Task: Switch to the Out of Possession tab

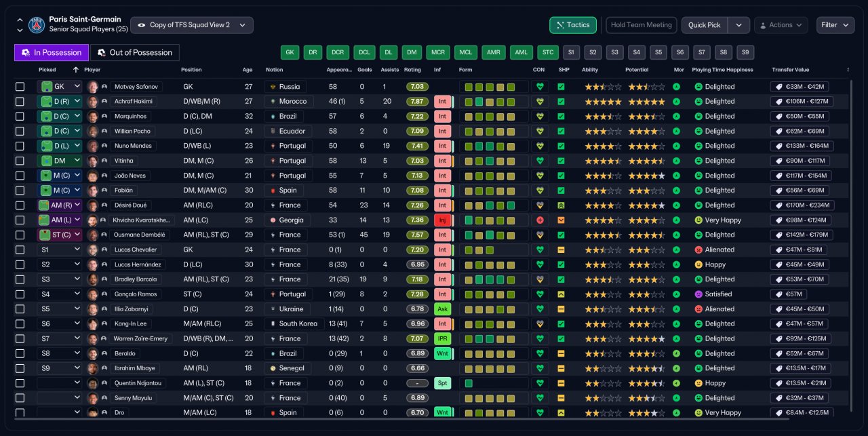Action: click(x=135, y=52)
